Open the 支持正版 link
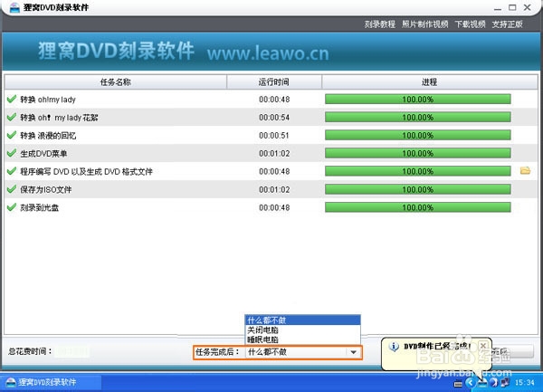 (x=508, y=24)
